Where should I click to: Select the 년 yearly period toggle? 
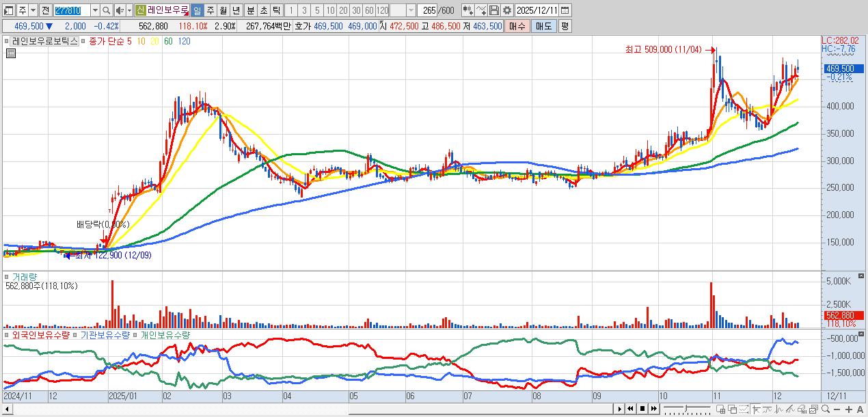[x=236, y=10]
